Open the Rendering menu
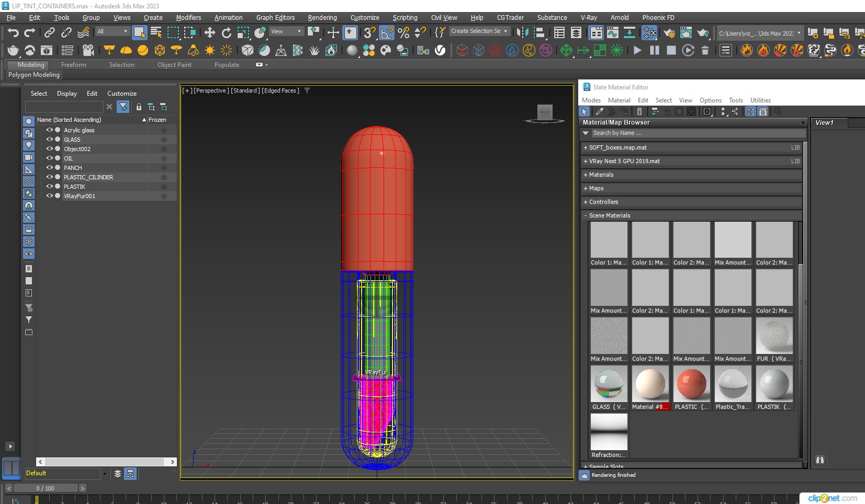Screen dimensions: 865x504 click(322, 17)
